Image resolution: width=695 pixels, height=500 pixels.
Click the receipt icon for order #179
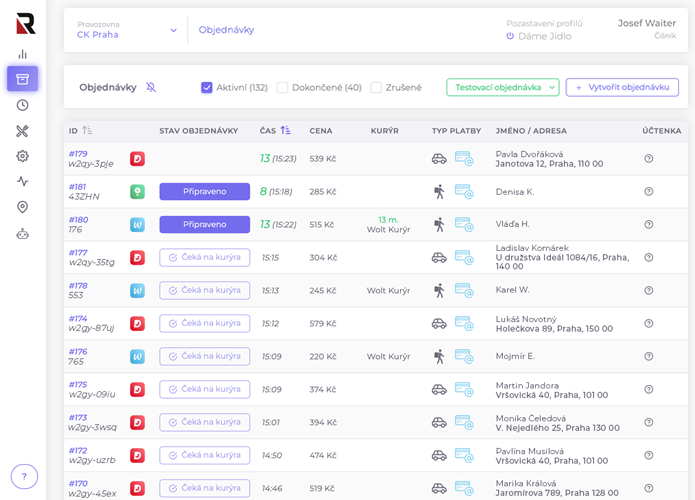[x=648, y=159]
